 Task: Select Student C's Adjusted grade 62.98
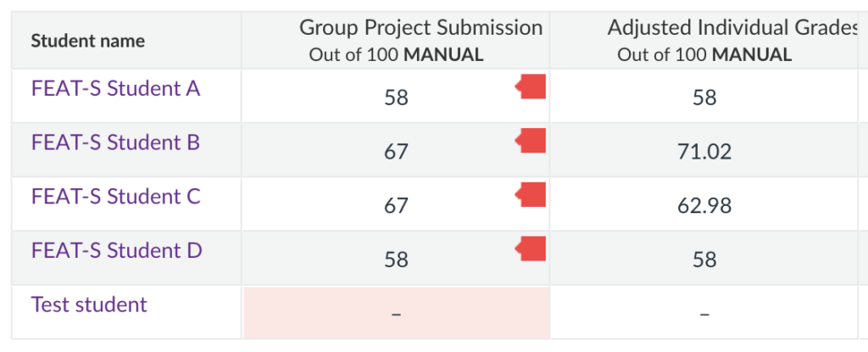[704, 206]
